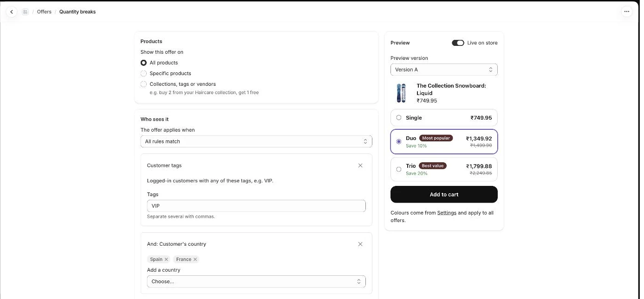Go back using the arrow button

click(x=12, y=12)
